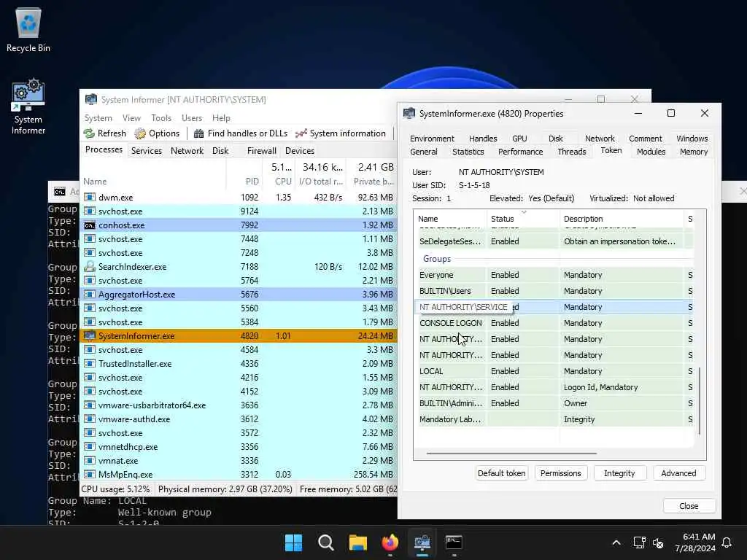The image size is (747, 560).
Task: Click the vmware-authd.exe process icon
Action: click(x=89, y=419)
